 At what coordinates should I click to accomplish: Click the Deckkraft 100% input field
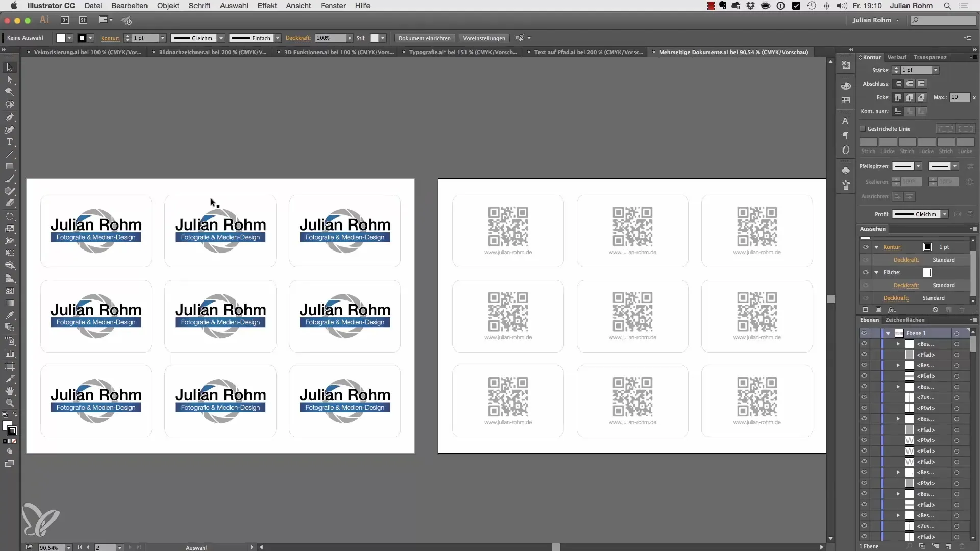[330, 38]
